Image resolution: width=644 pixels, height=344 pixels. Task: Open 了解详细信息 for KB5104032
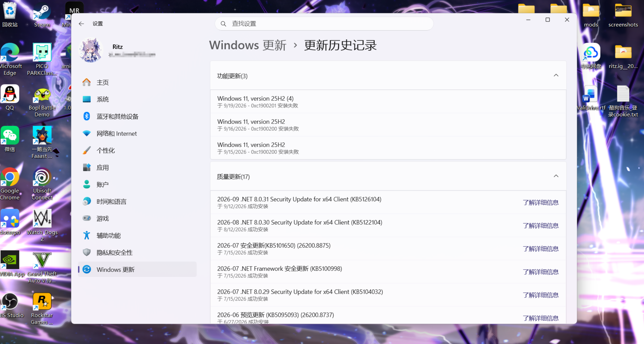[540, 295]
